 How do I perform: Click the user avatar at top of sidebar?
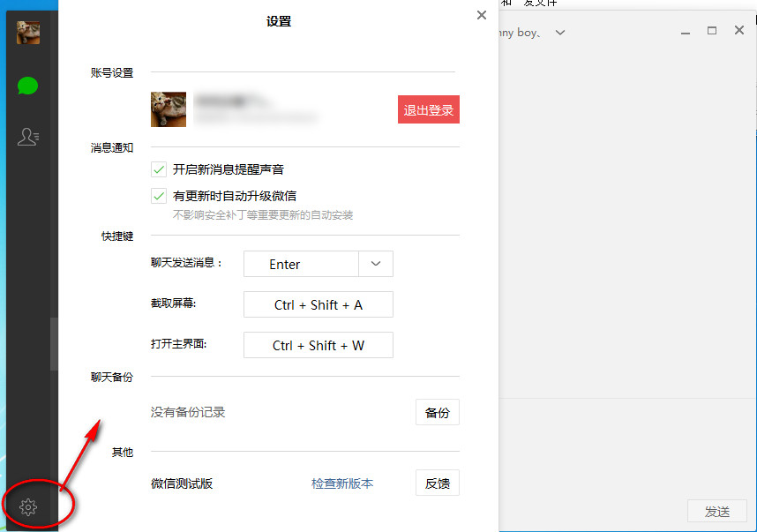pos(27,32)
